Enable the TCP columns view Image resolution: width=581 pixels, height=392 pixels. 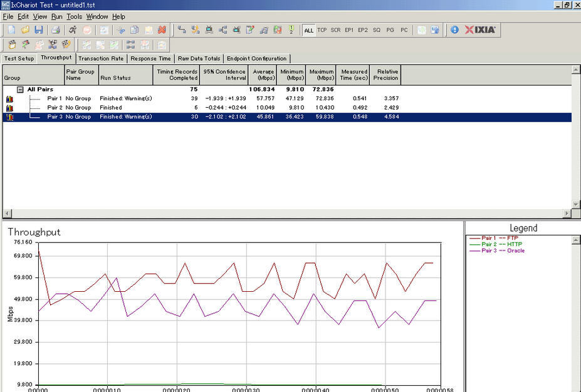point(322,29)
